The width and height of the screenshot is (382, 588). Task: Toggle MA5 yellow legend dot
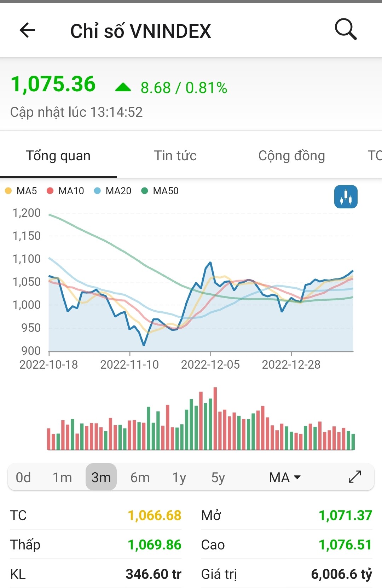[8, 191]
